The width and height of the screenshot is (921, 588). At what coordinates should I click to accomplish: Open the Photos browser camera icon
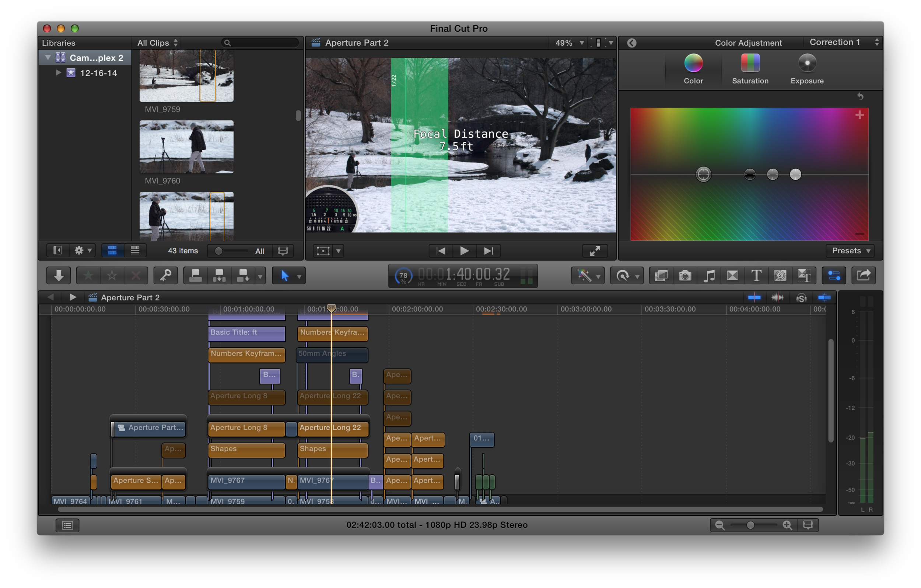(x=684, y=275)
